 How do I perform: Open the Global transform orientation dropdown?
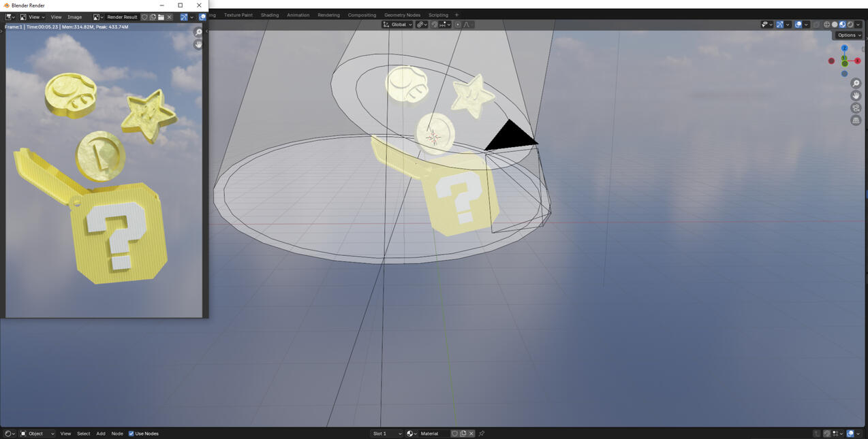coord(398,25)
